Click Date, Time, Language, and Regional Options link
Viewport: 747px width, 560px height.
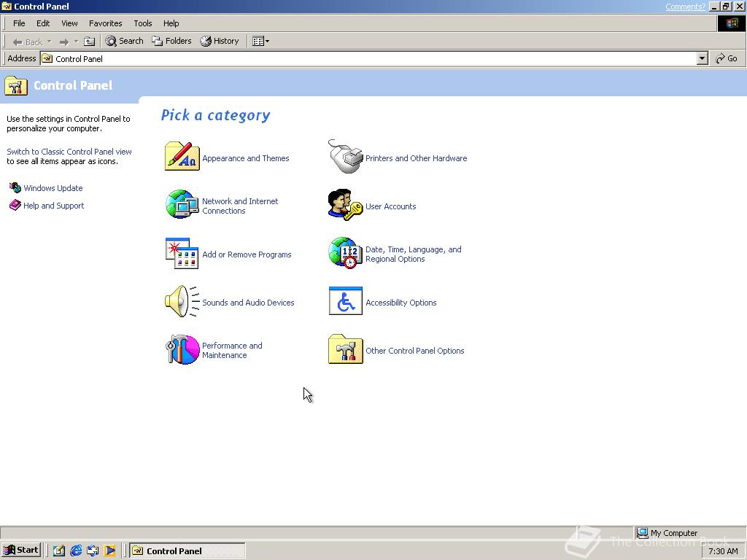[413, 254]
